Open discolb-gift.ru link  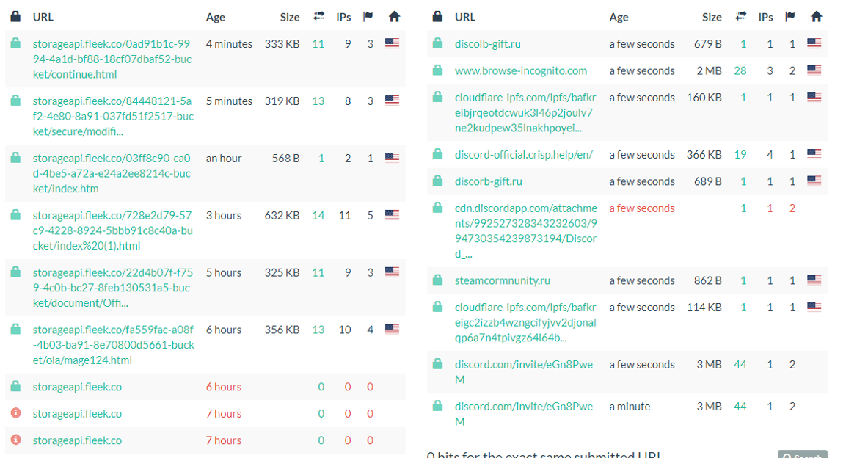pyautogui.click(x=487, y=44)
